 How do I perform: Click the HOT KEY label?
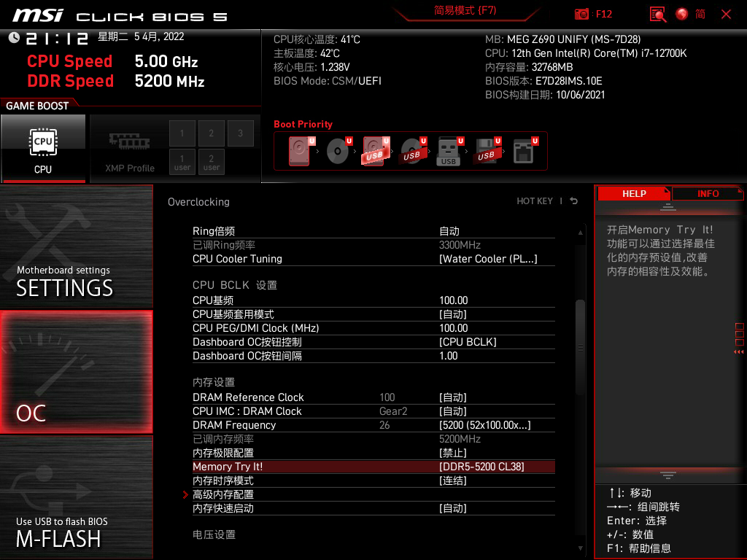click(x=535, y=201)
